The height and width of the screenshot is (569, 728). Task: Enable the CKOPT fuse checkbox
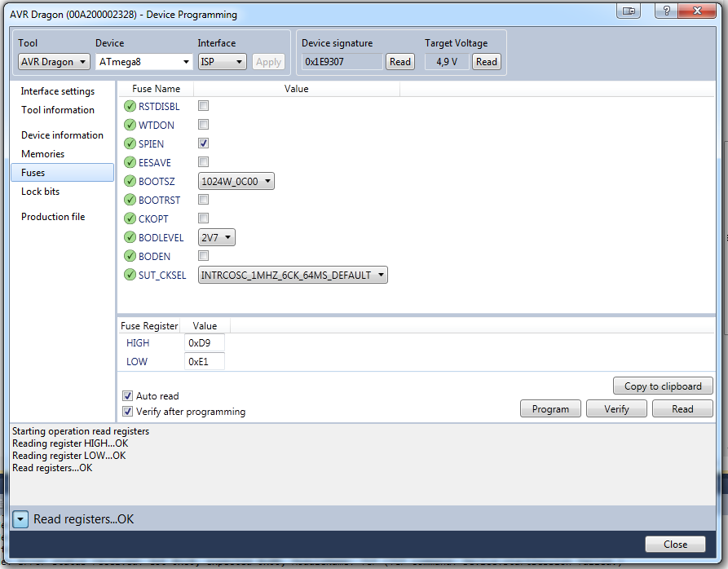click(203, 218)
